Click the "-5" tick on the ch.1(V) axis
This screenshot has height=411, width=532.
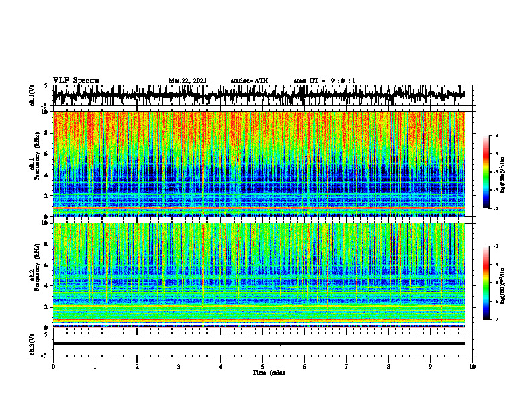45,106
